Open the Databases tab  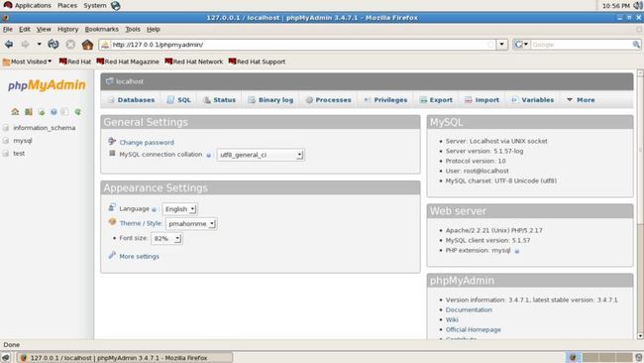pos(132,100)
